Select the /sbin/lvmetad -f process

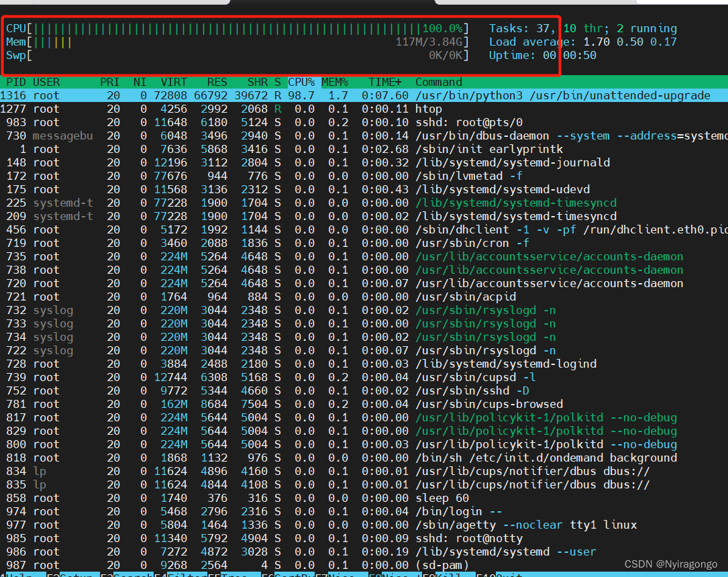click(364, 176)
